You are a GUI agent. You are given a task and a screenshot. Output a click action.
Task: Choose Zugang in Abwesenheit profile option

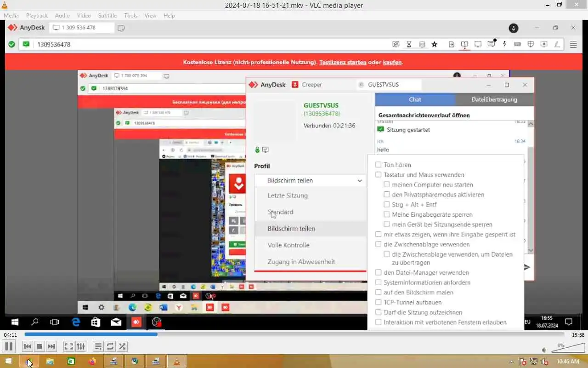(311, 262)
